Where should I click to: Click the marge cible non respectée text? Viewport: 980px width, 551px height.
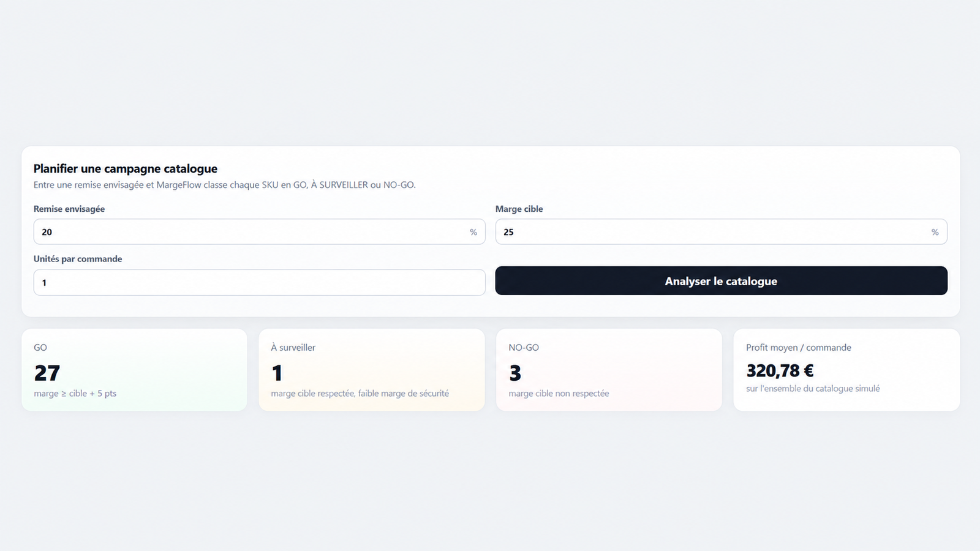coord(559,394)
